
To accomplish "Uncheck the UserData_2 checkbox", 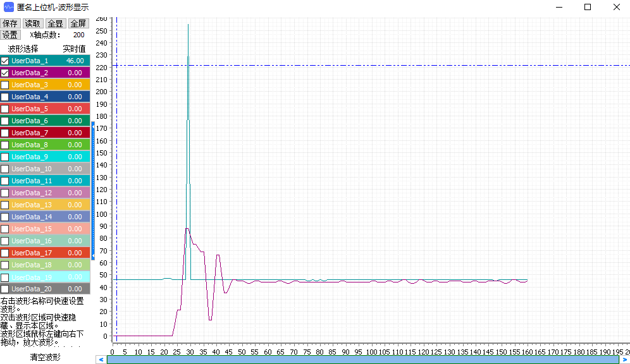I will (5, 73).
